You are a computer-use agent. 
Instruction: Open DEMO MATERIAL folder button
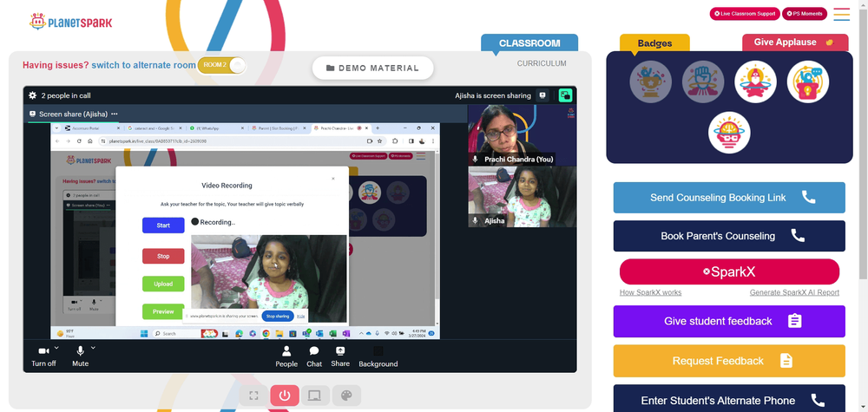[372, 68]
